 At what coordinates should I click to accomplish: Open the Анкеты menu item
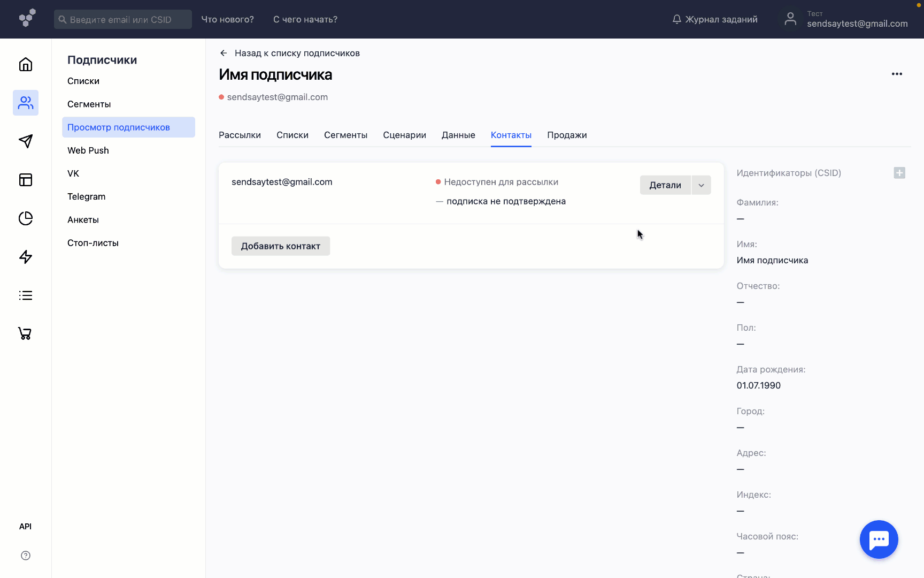coord(83,219)
